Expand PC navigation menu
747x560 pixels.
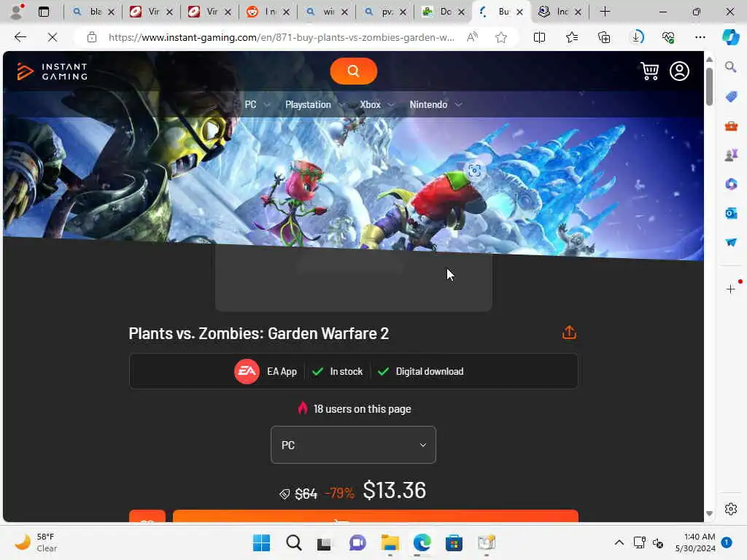click(x=258, y=105)
